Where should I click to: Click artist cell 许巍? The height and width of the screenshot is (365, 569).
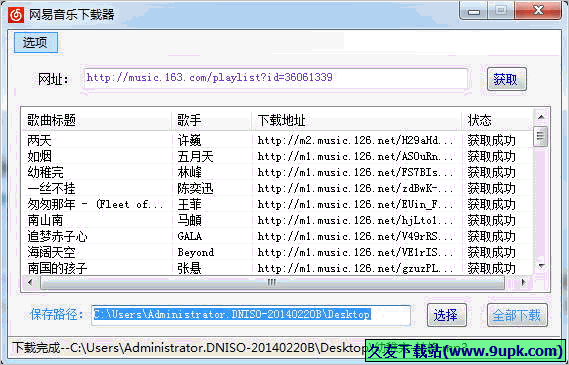point(189,140)
